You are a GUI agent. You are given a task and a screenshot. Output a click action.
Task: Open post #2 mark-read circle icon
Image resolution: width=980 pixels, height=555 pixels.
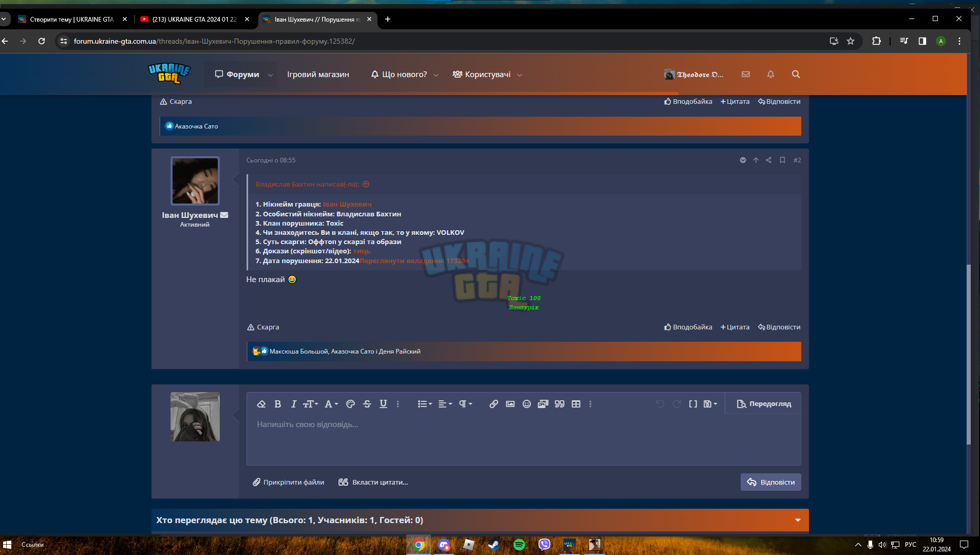[x=743, y=160]
